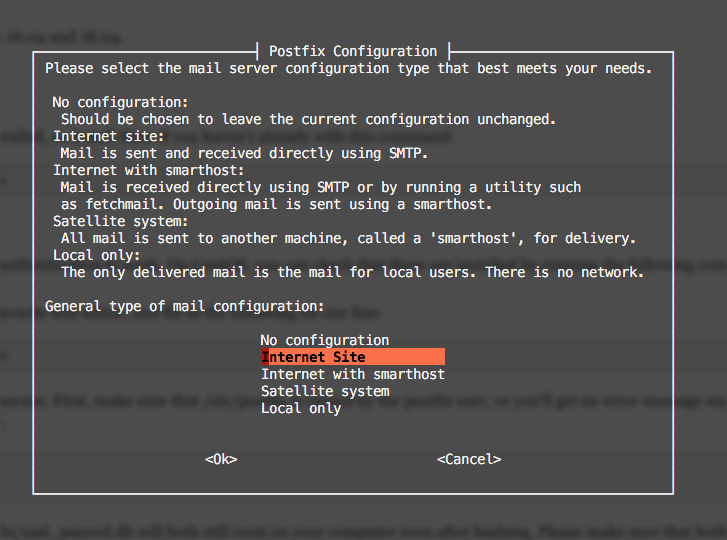Click 'as fetchmail. Outgoing mail' description line

click(276, 204)
